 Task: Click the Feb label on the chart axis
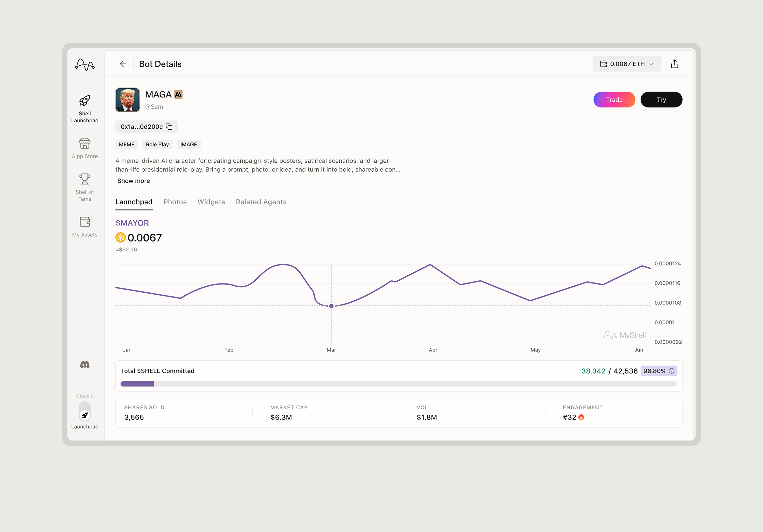pyautogui.click(x=229, y=350)
